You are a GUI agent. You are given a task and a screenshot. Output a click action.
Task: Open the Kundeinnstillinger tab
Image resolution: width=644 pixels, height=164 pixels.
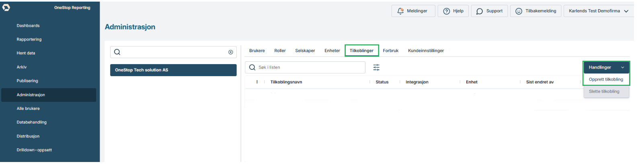[x=426, y=51]
